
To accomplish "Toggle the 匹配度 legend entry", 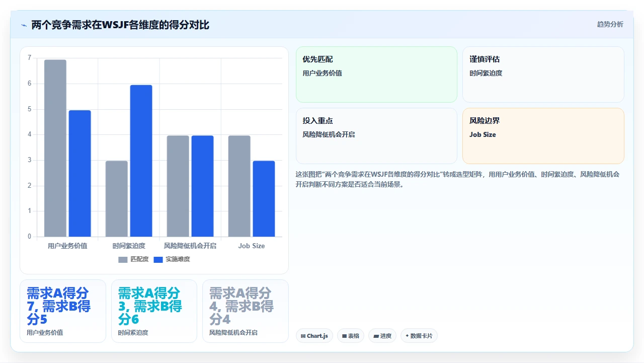I will (x=133, y=259).
